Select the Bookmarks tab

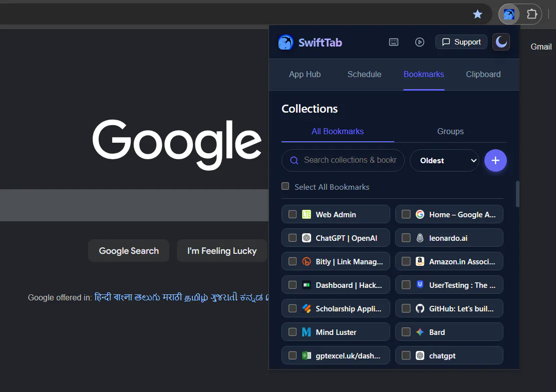(424, 75)
